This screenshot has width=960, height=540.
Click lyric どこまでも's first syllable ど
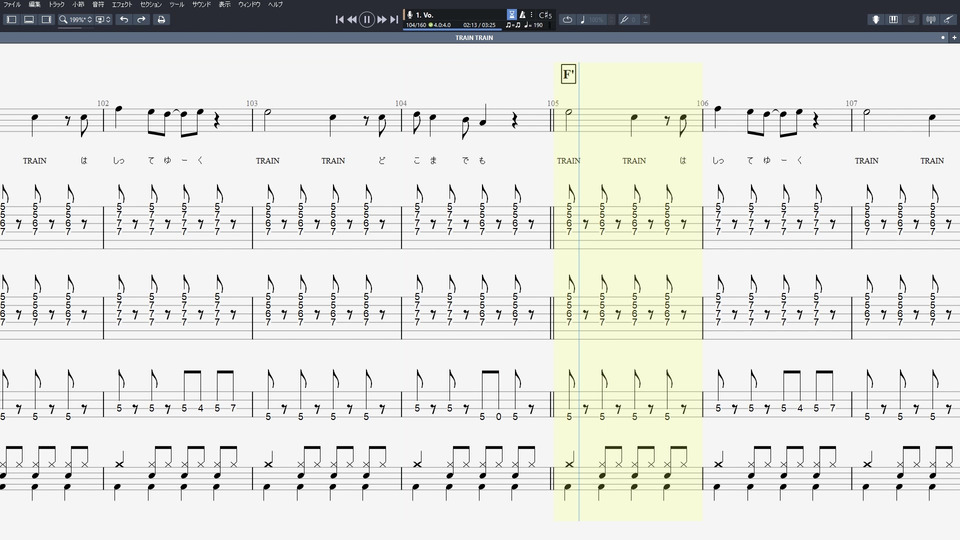[381, 160]
